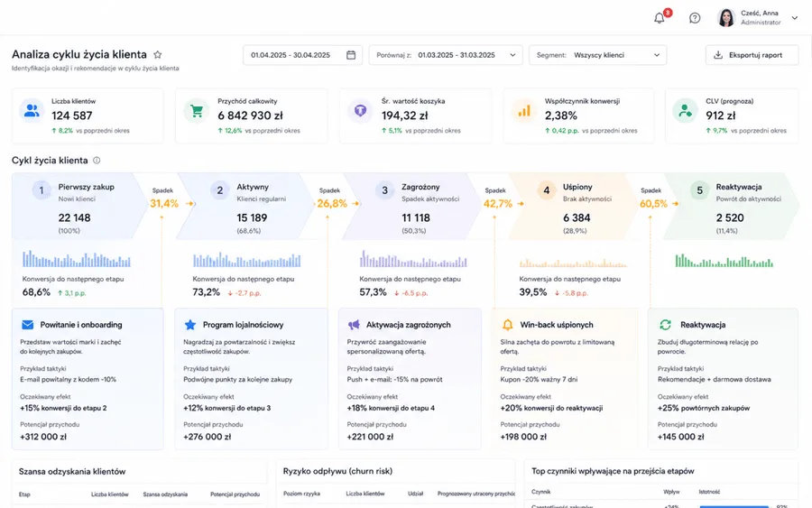
Task: Click the bell icon on Win-back uśpionych
Action: pyautogui.click(x=507, y=325)
